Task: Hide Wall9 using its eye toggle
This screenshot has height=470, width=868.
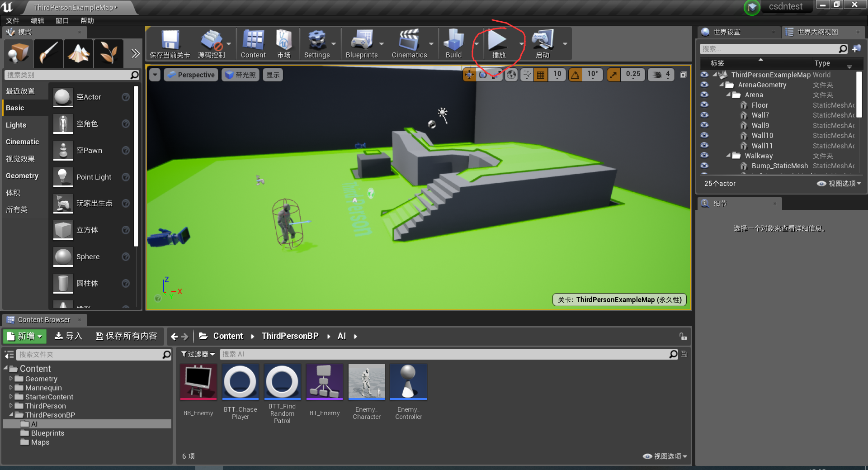Action: [x=704, y=125]
